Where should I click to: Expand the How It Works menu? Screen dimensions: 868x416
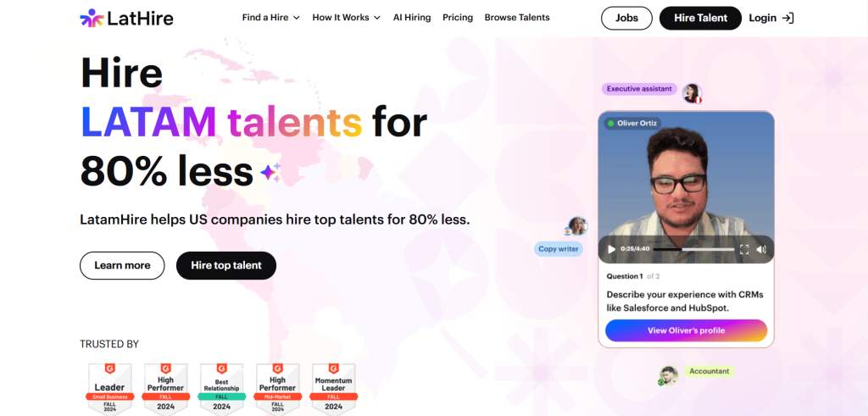click(346, 18)
